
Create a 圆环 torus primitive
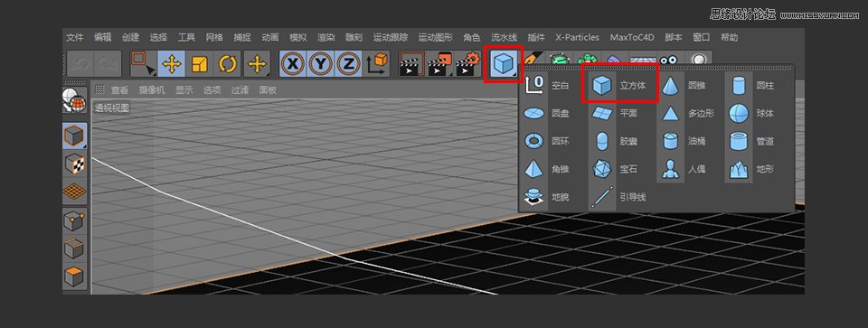[546, 141]
